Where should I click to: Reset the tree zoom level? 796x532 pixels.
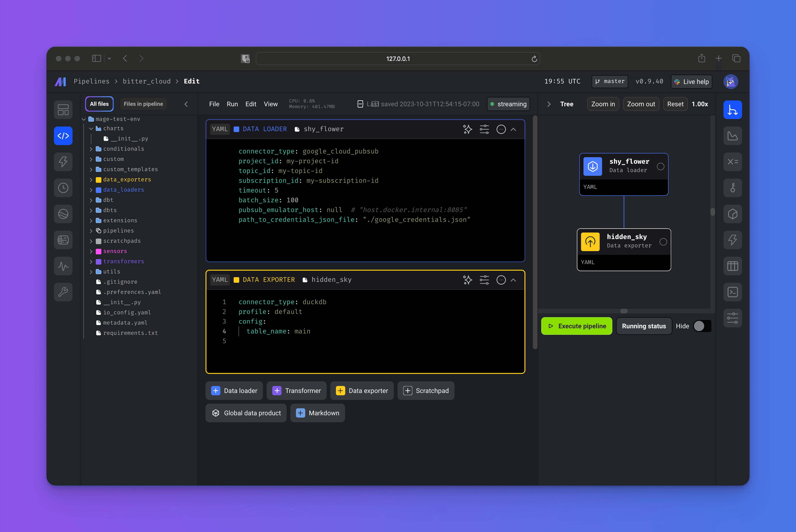tap(675, 104)
